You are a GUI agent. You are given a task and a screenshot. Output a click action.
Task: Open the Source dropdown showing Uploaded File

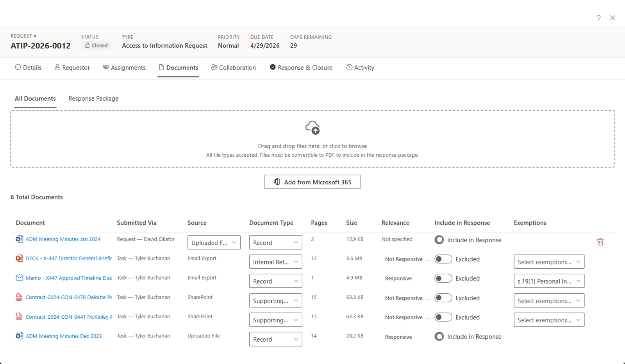[x=214, y=242]
